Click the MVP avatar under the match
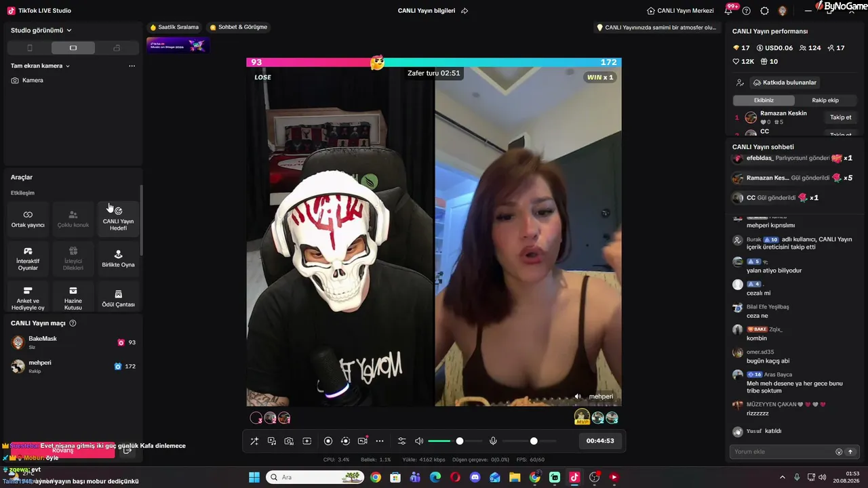The width and height of the screenshot is (868, 488). [x=582, y=418]
